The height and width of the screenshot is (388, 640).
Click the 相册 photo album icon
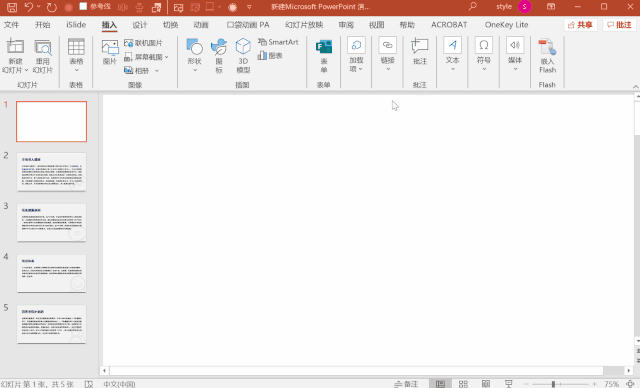click(x=129, y=70)
